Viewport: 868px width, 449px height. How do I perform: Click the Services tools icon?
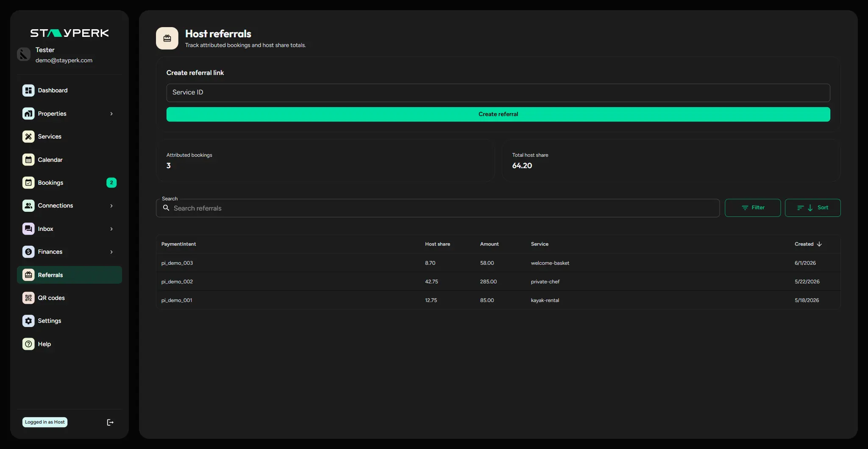point(28,136)
